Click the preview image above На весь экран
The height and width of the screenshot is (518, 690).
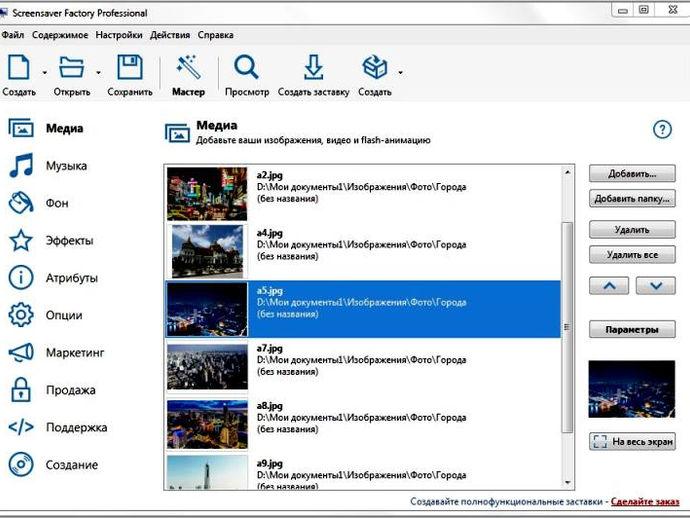pos(631,389)
